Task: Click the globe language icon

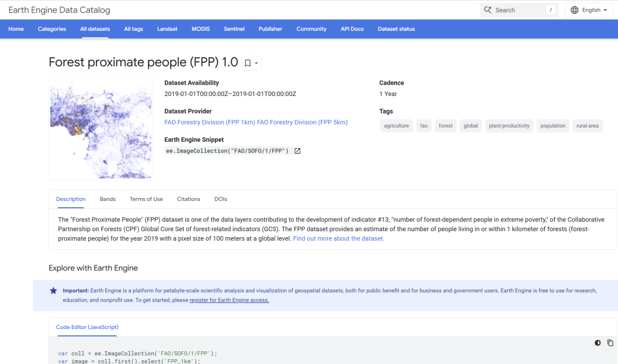Action: (x=575, y=10)
